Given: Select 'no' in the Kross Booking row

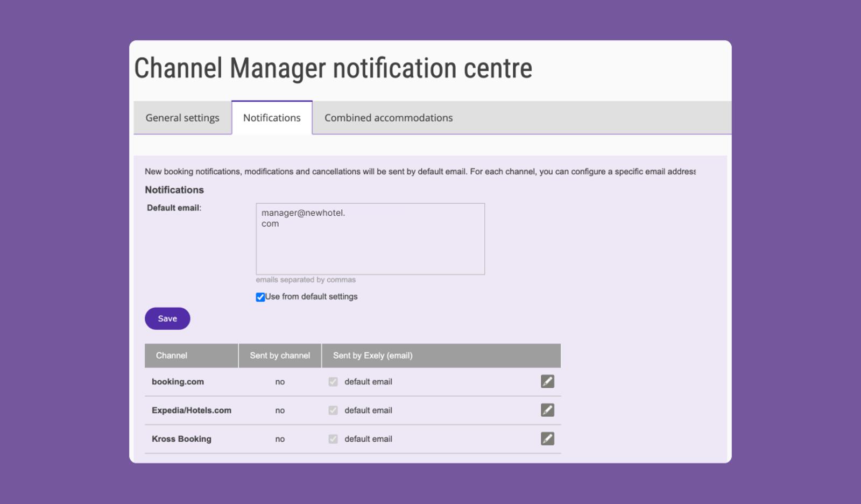Looking at the screenshot, I should (x=280, y=439).
